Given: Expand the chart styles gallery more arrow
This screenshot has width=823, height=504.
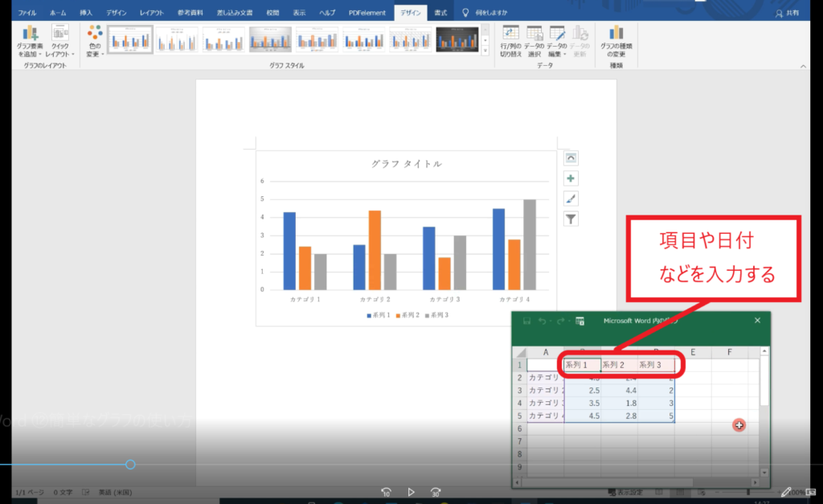Looking at the screenshot, I should [485, 51].
